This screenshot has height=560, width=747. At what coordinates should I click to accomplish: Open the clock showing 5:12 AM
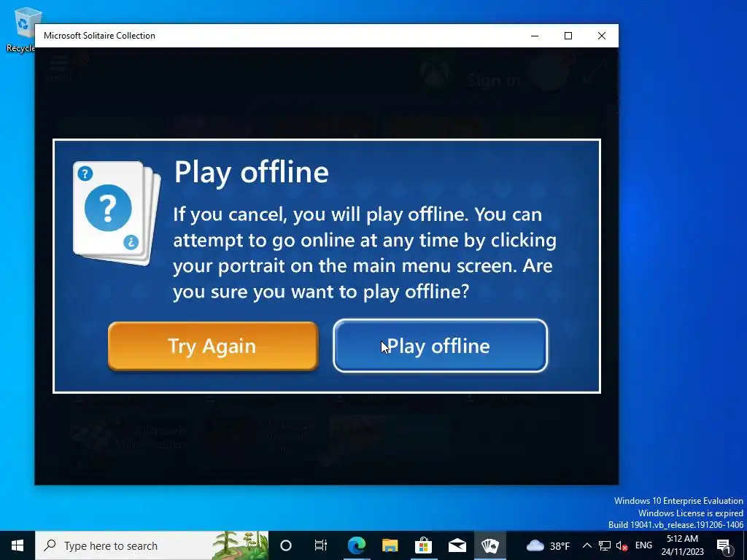[x=682, y=545]
